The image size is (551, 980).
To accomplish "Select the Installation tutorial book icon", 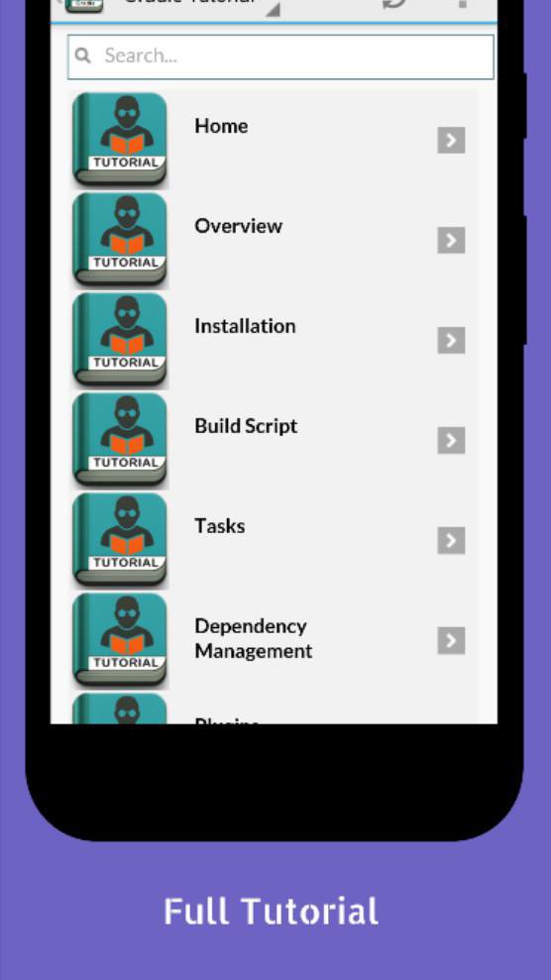I will tap(120, 339).
